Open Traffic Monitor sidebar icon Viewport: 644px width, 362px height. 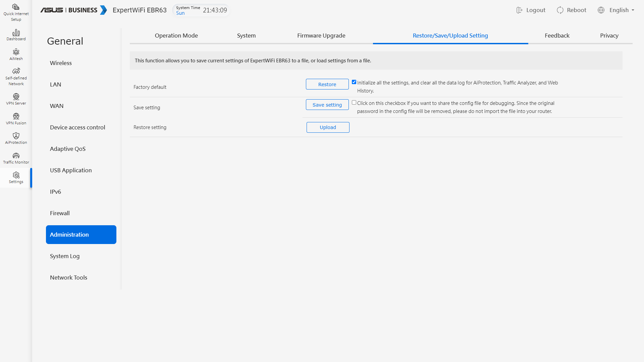coord(16,158)
